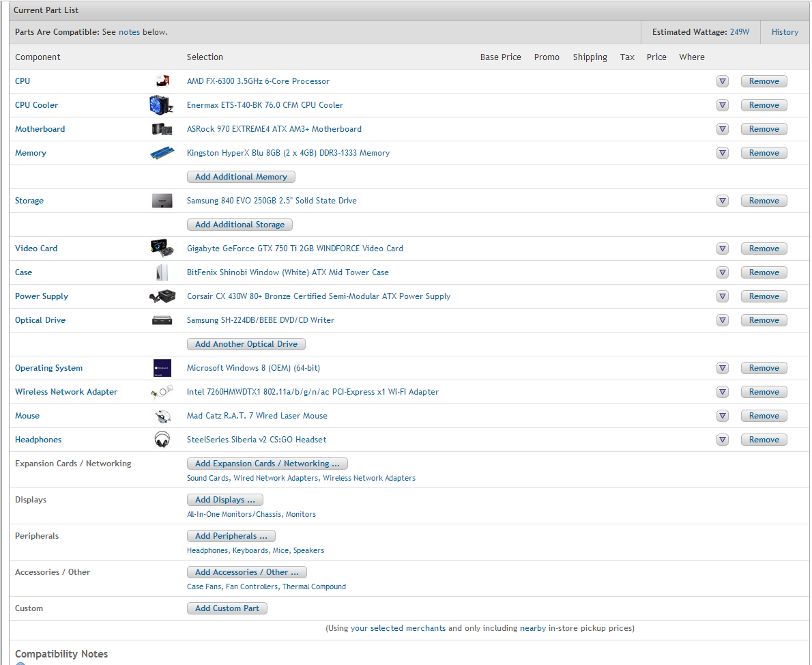The image size is (812, 665).
Task: Expand the Video Card row dropdown arrow
Action: coord(723,249)
